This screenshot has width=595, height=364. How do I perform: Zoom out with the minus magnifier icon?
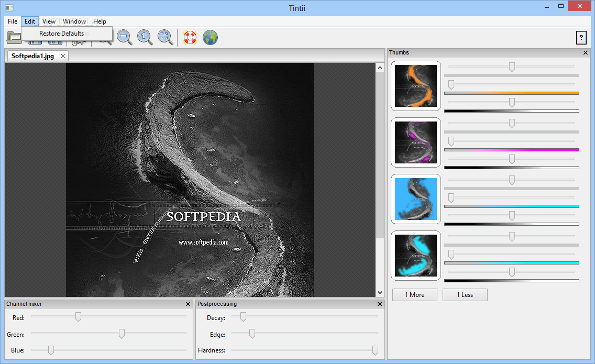click(x=124, y=37)
